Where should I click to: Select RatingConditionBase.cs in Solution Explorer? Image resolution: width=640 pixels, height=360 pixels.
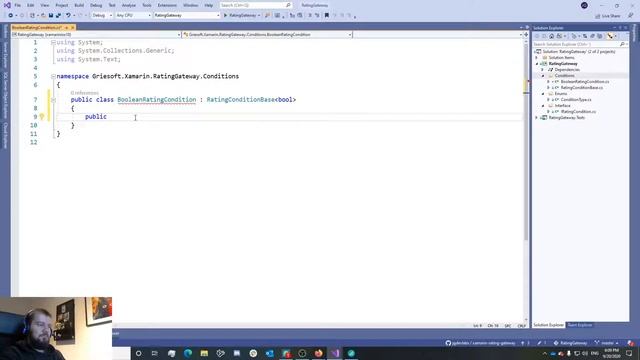pyautogui.click(x=581, y=88)
